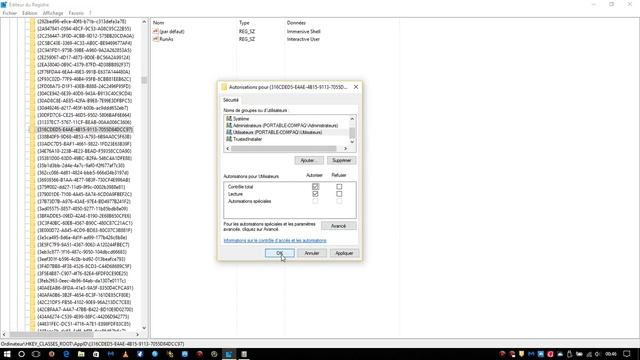The image size is (640, 360).
Task: Select Utilisateurs (PORTABLE-COMPAQ) entry
Action: 277,132
